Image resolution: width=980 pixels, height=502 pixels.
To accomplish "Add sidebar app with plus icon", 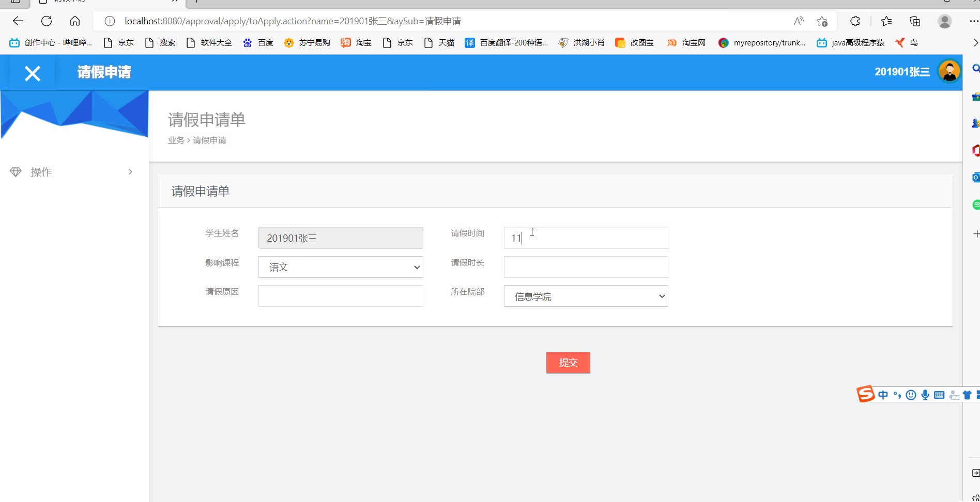I will click(x=976, y=234).
